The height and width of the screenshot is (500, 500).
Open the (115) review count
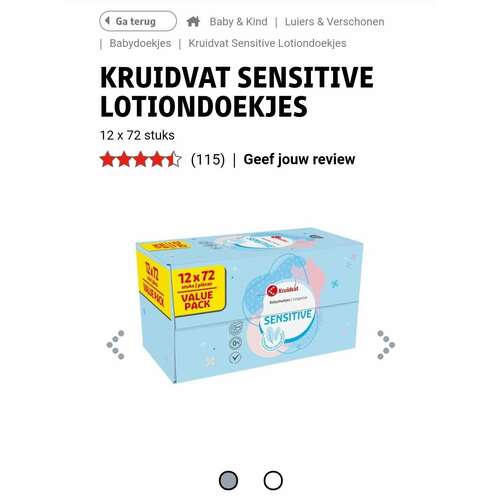(208, 159)
